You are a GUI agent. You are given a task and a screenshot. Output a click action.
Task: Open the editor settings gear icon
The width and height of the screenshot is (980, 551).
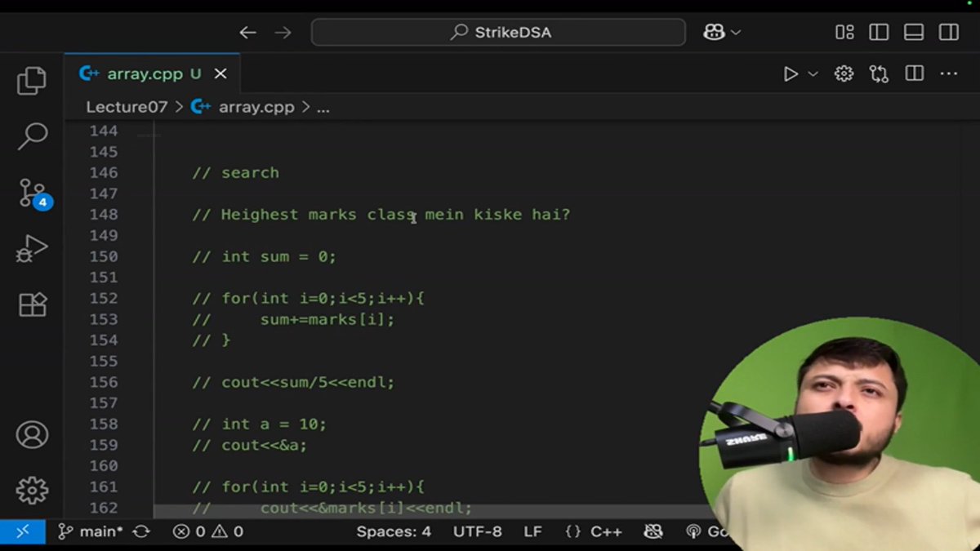tap(844, 74)
